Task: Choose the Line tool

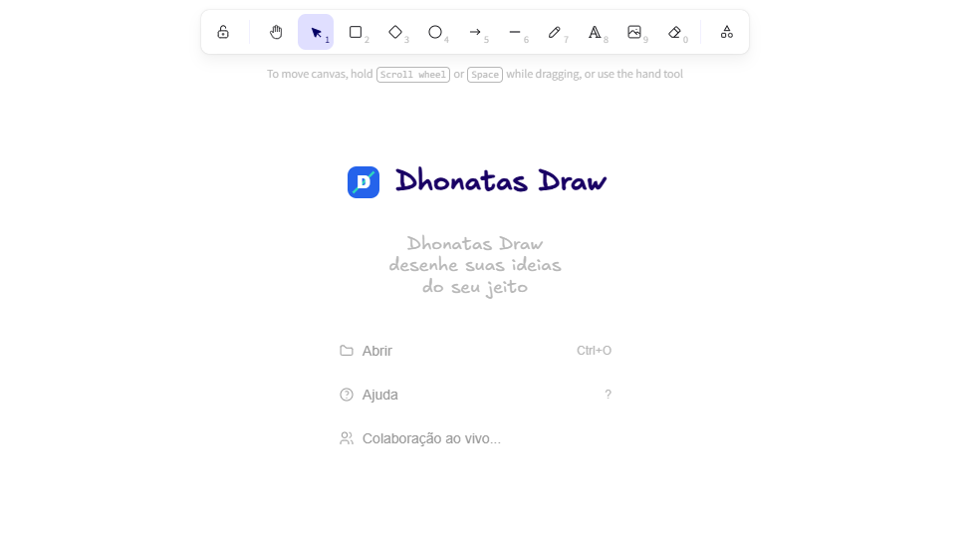Action: (516, 32)
